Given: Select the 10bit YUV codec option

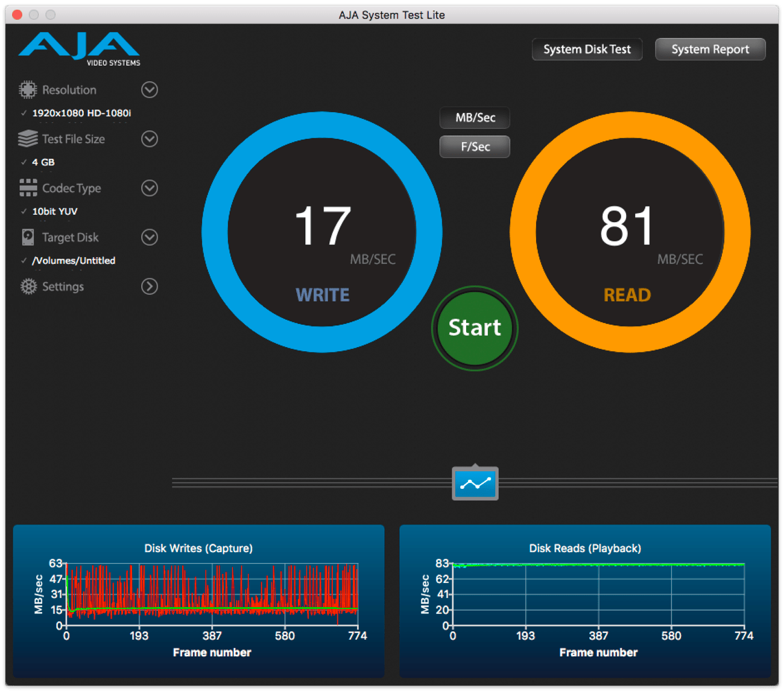Looking at the screenshot, I should coord(55,211).
